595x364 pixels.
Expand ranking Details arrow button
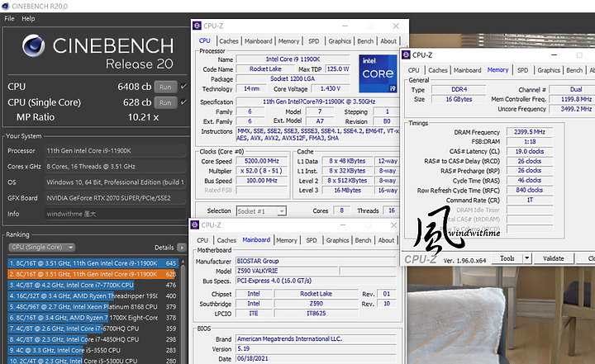182,248
